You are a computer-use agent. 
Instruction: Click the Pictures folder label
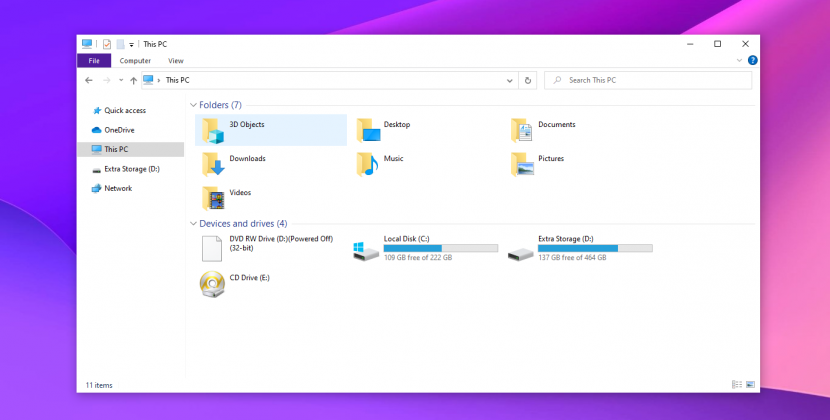551,158
